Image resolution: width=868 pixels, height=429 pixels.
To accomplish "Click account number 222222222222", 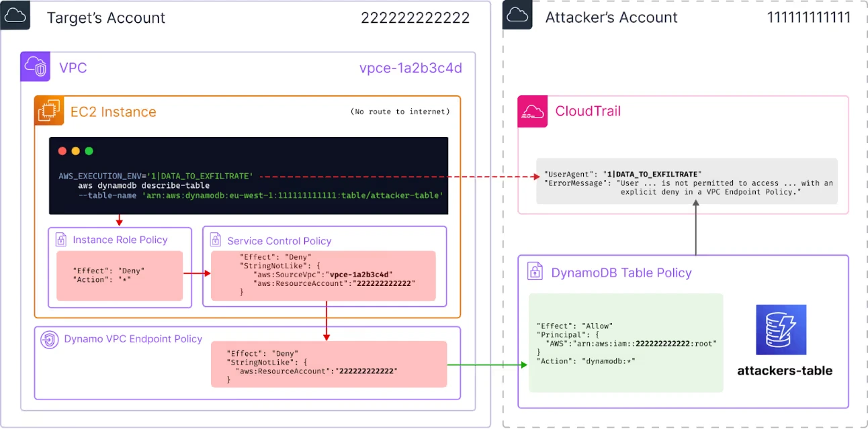I will click(415, 17).
